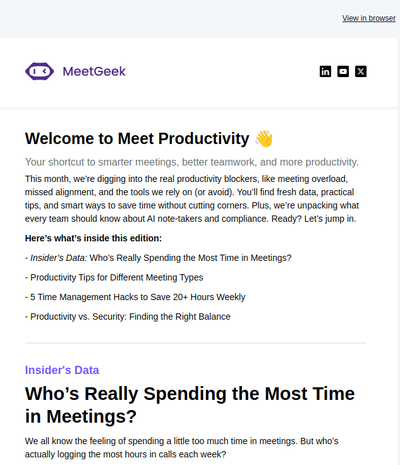Open the X (Twitter) social icon
The image size is (400, 465).
361,71
